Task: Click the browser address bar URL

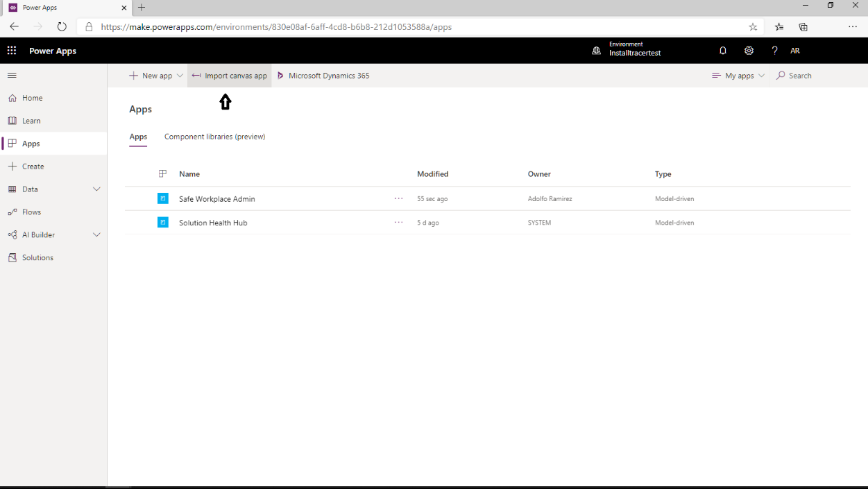Action: (276, 27)
